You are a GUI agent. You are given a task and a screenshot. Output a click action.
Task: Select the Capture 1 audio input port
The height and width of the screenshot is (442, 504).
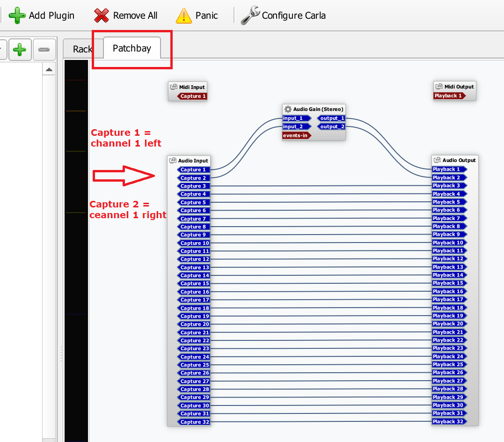click(x=193, y=170)
